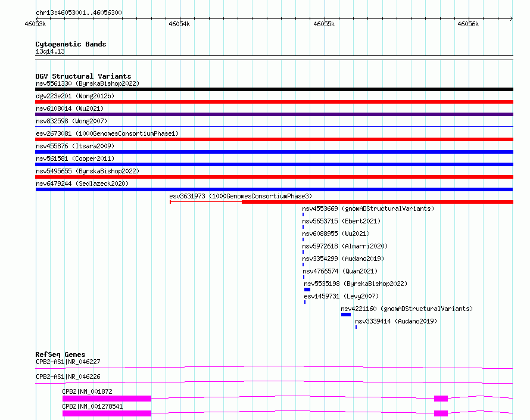This screenshot has width=530, height=420.
Task: Click the 46055k ruler position
Action: pyautogui.click(x=324, y=24)
